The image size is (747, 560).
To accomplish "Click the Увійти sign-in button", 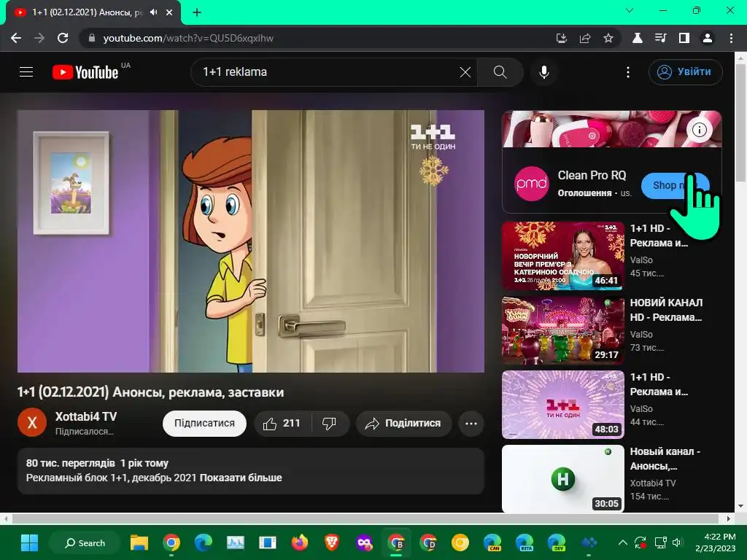I will click(x=685, y=72).
